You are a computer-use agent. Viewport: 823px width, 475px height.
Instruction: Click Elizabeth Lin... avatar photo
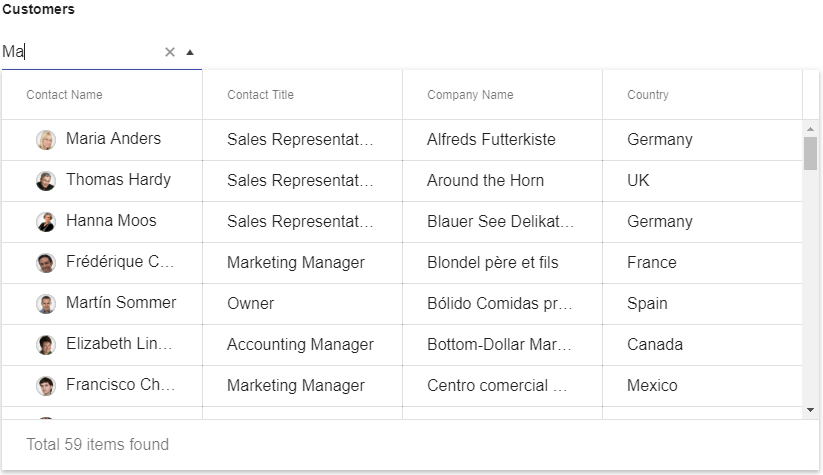[x=46, y=344]
